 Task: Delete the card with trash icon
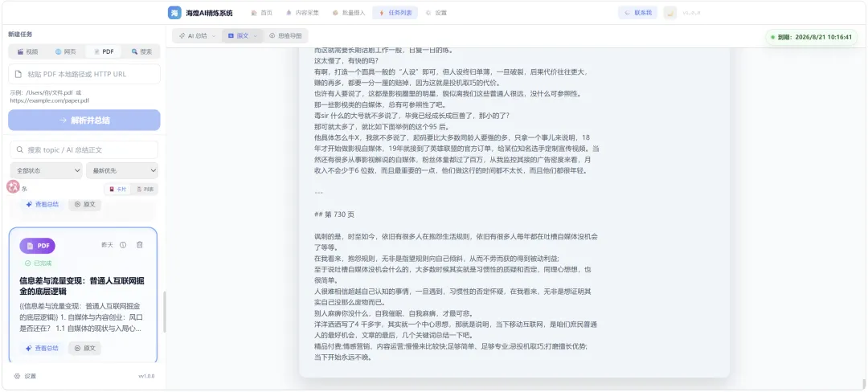pos(140,245)
